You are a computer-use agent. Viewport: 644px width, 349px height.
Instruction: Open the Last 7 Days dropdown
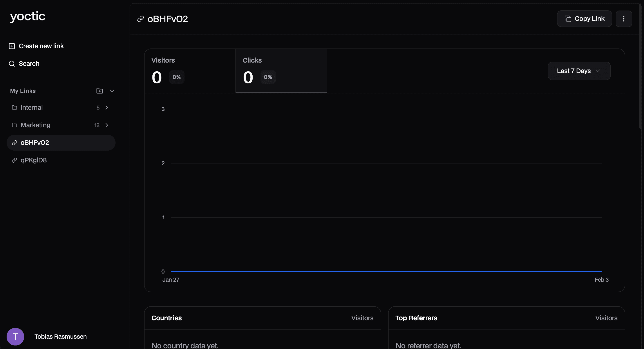pyautogui.click(x=579, y=71)
